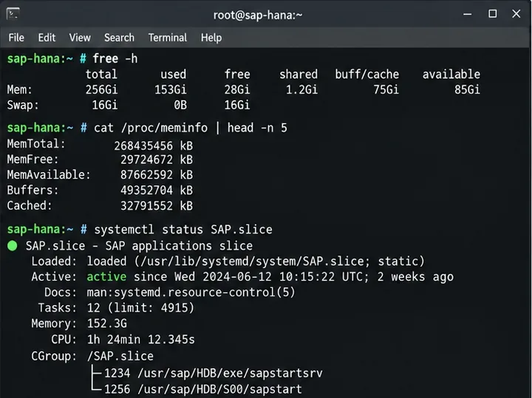Open the Help menu
This screenshot has width=532, height=398.
[x=211, y=38]
